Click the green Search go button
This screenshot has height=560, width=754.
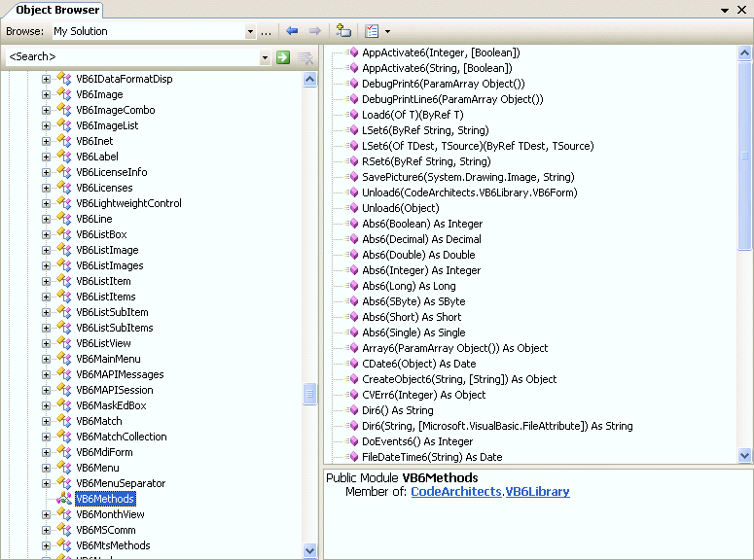point(283,57)
